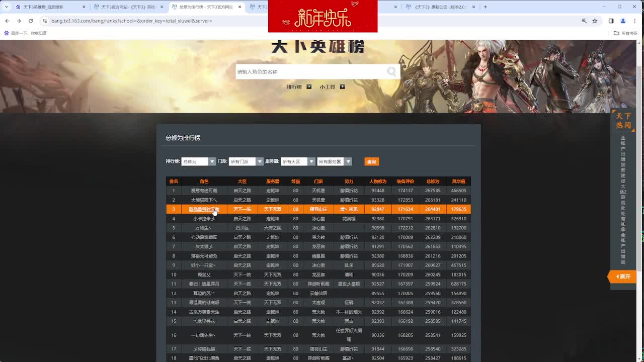This screenshot has width=644, height=362.
Task: Click the browser address bar URL
Action: tap(132, 21)
